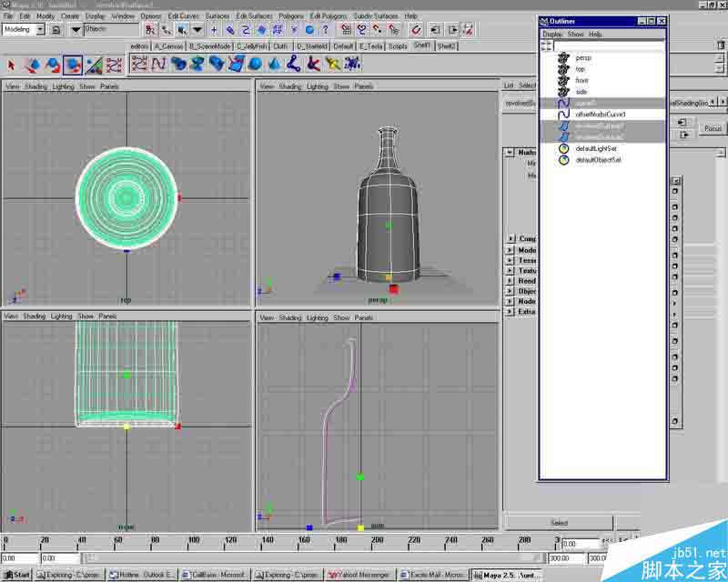Screen dimensions: 728x582
Task: Click the current frame field right of the timeline
Action: 580,544
